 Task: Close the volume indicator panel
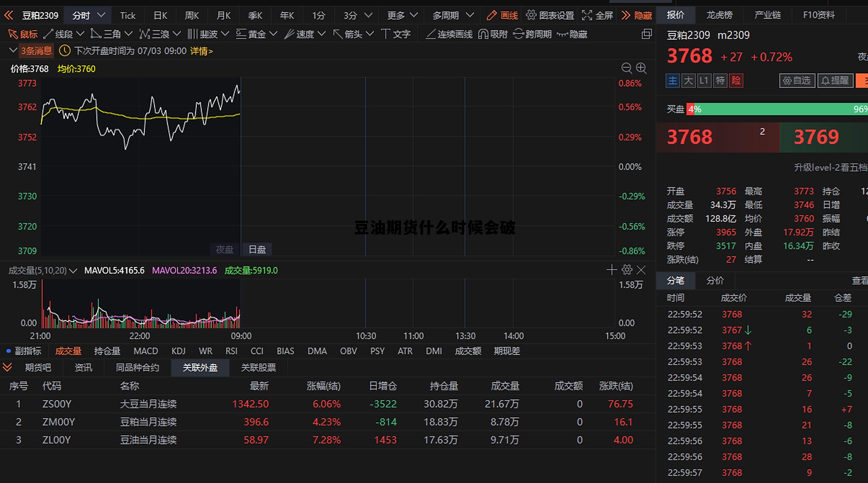[641, 270]
